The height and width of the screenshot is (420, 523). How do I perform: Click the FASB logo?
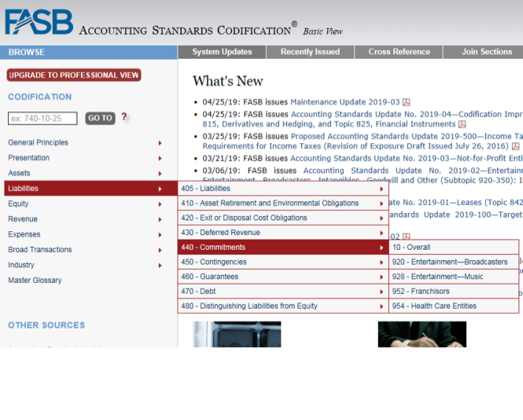pos(39,21)
